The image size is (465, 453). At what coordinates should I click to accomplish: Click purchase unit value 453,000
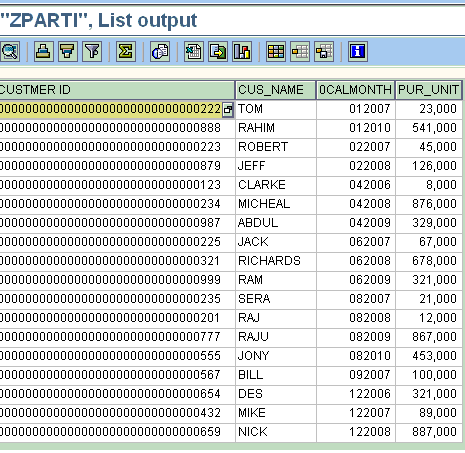[x=434, y=356]
